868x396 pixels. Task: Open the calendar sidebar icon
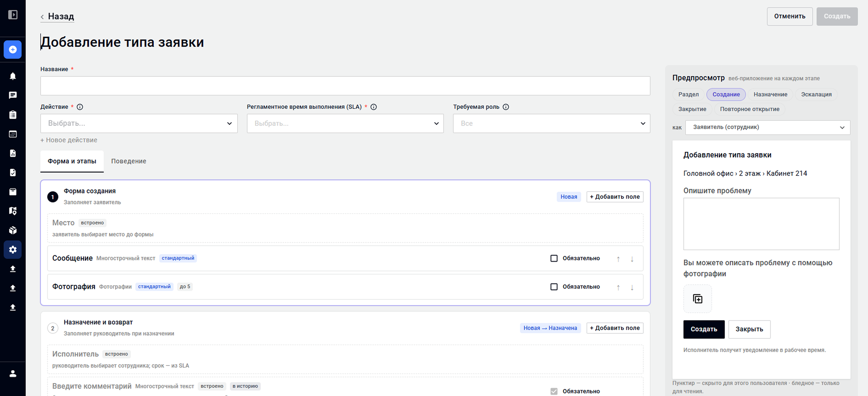(x=13, y=134)
